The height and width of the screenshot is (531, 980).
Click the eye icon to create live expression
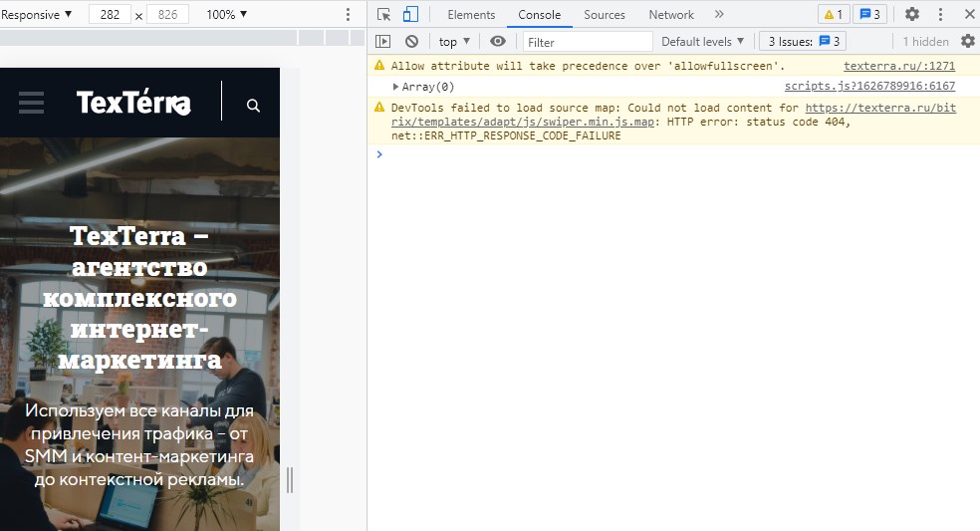[x=498, y=41]
